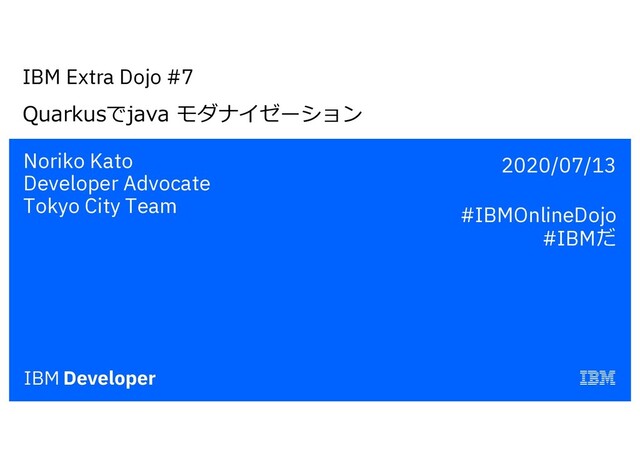Viewport: 640px width, 453px height.
Task: Select the Tokyo City Team line
Action: pyautogui.click(x=100, y=206)
